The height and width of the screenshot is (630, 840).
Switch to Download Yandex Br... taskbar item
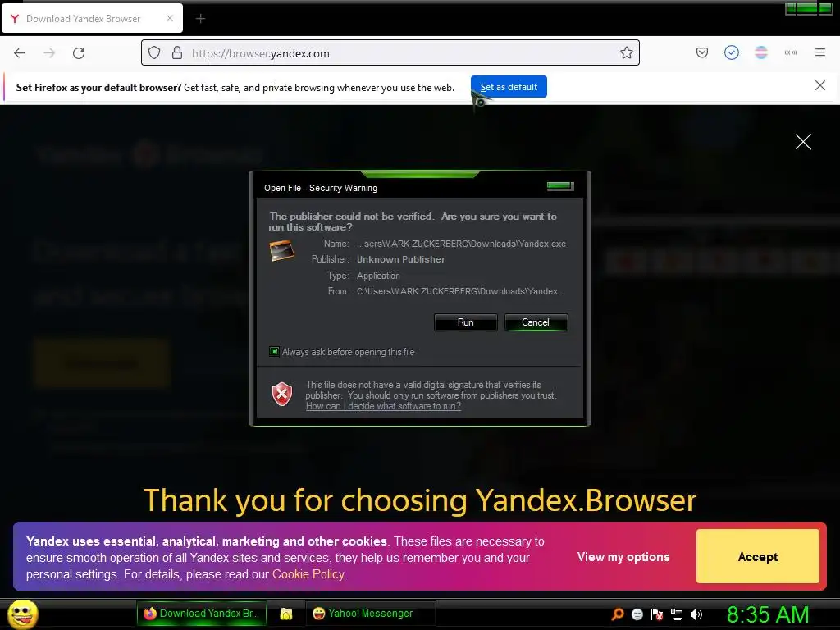click(x=202, y=614)
